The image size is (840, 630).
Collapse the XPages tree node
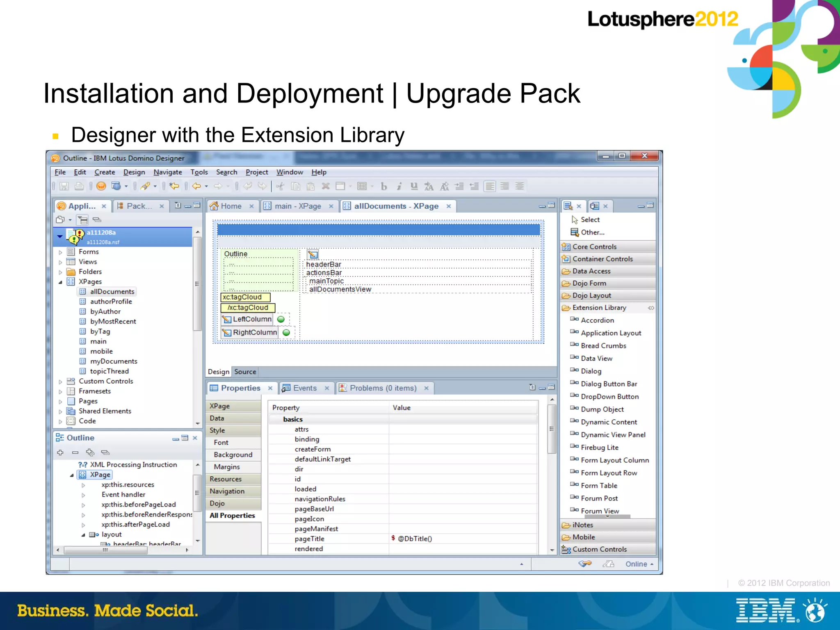[x=60, y=282]
